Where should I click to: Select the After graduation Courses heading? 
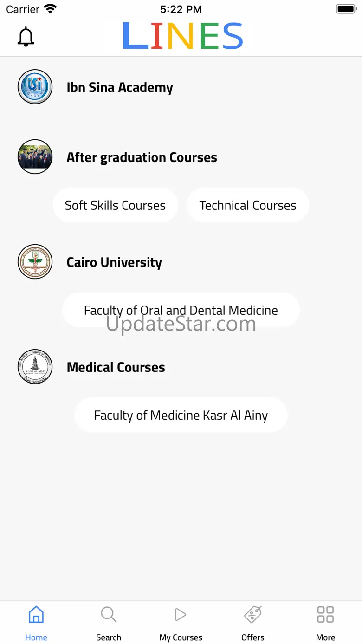pyautogui.click(x=142, y=157)
